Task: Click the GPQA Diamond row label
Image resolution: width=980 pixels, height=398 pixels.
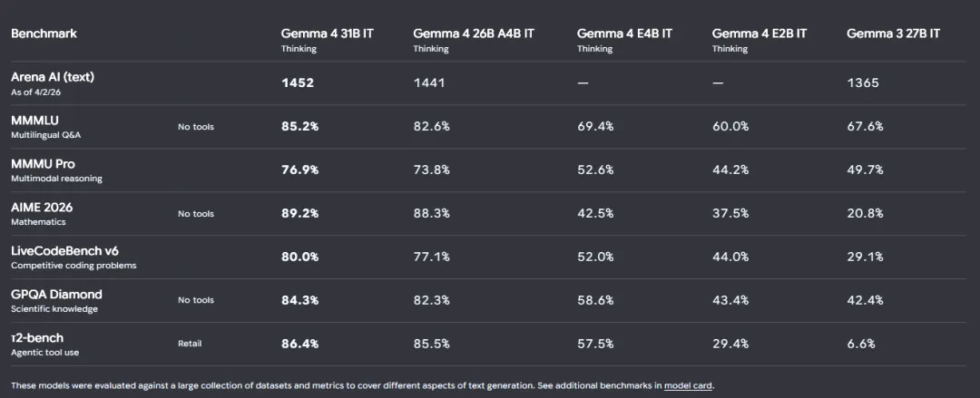Action: click(56, 294)
